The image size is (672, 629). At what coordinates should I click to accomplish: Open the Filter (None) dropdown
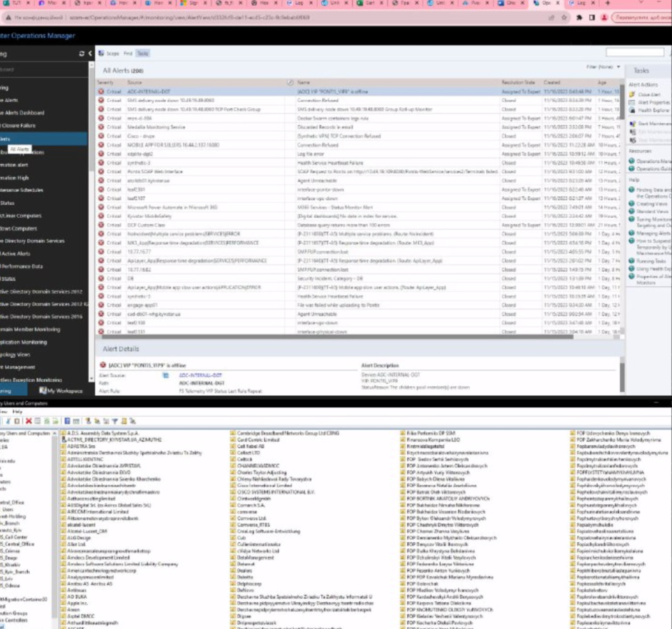click(x=603, y=67)
